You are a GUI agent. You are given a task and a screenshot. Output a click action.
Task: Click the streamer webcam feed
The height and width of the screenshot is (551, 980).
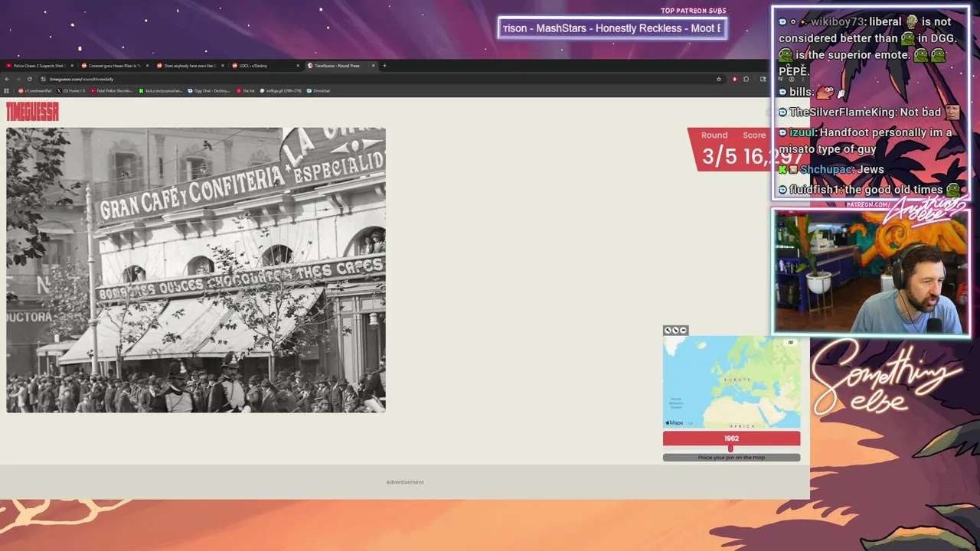(871, 272)
